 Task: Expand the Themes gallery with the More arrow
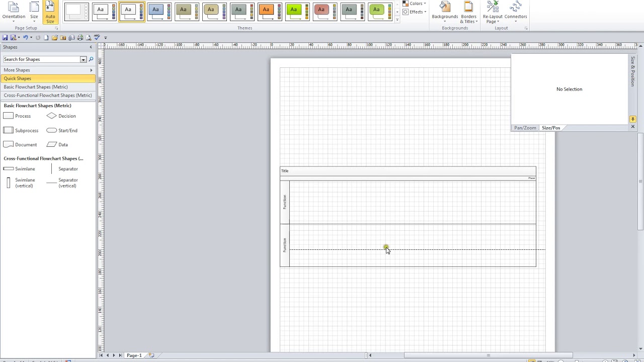pyautogui.click(x=397, y=20)
